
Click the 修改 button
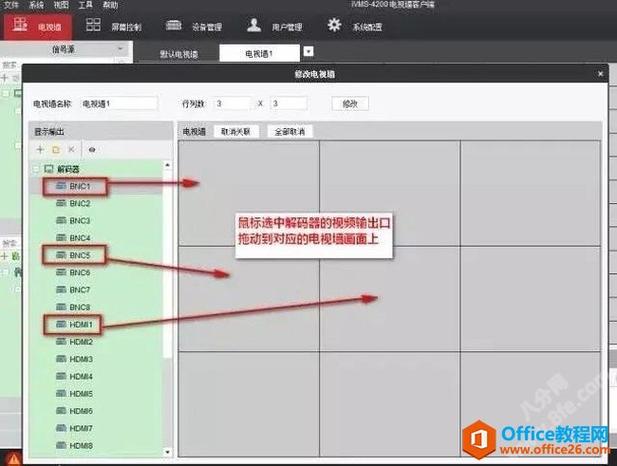(x=350, y=104)
